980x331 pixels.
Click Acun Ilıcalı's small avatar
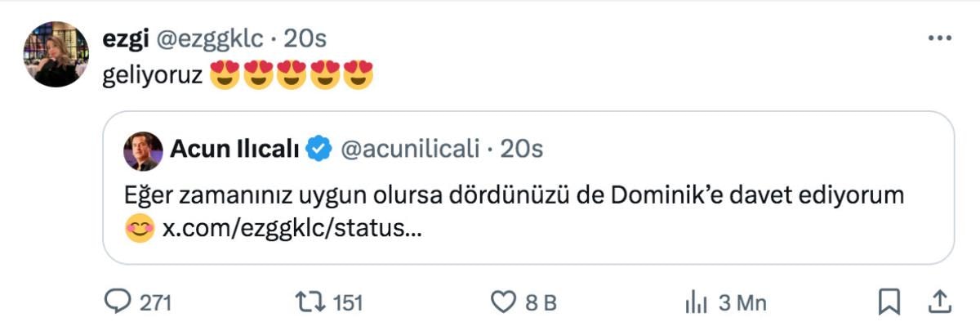click(142, 151)
